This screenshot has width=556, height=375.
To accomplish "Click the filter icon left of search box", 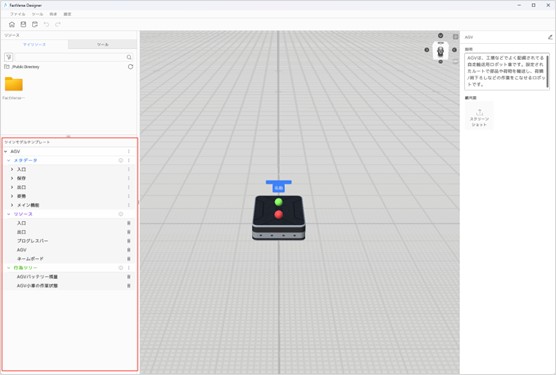I will 9,57.
